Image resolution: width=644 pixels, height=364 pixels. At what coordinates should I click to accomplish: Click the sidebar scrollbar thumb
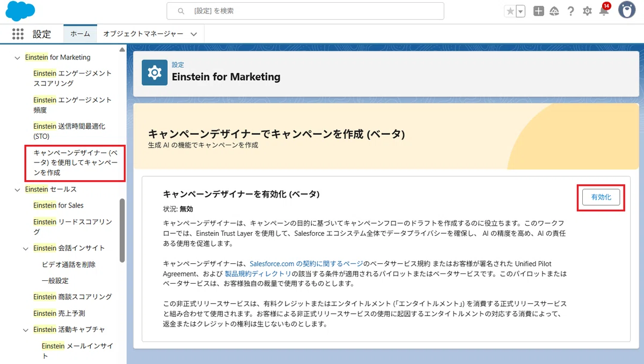click(x=122, y=231)
